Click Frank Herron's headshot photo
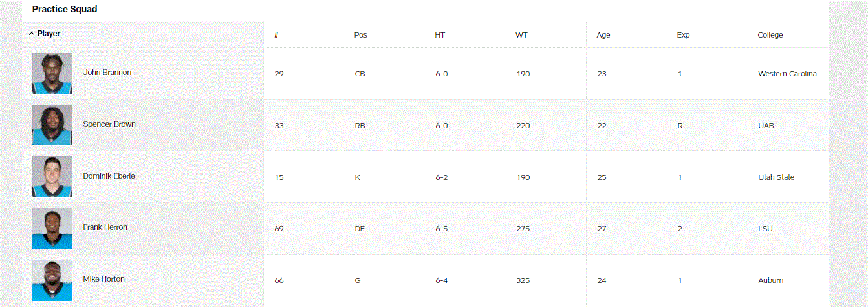This screenshot has height=307, width=868. click(52, 228)
